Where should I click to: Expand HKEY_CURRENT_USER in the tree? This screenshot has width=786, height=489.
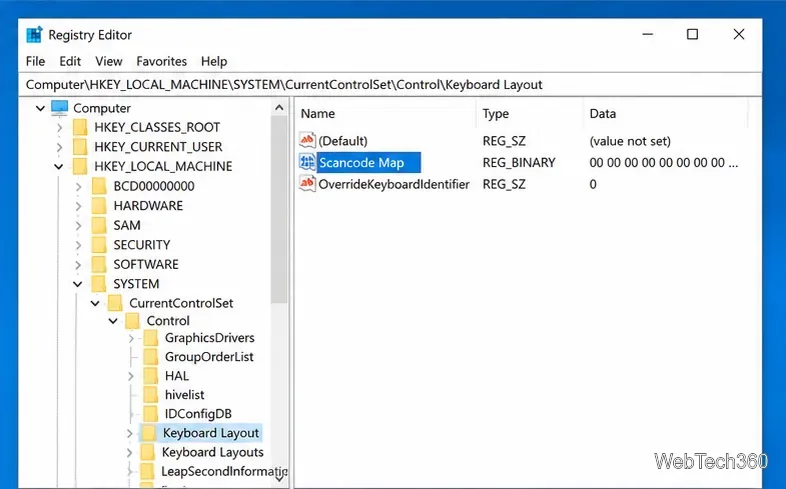(60, 147)
